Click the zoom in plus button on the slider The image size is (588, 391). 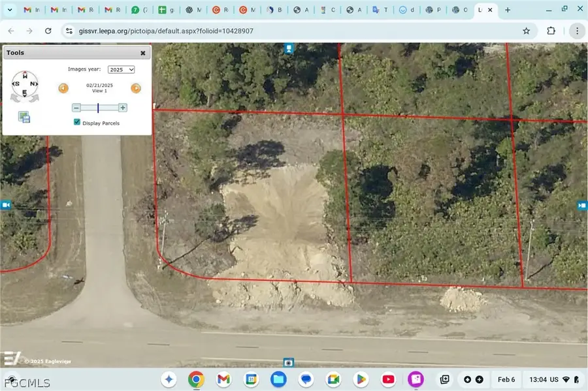(122, 108)
